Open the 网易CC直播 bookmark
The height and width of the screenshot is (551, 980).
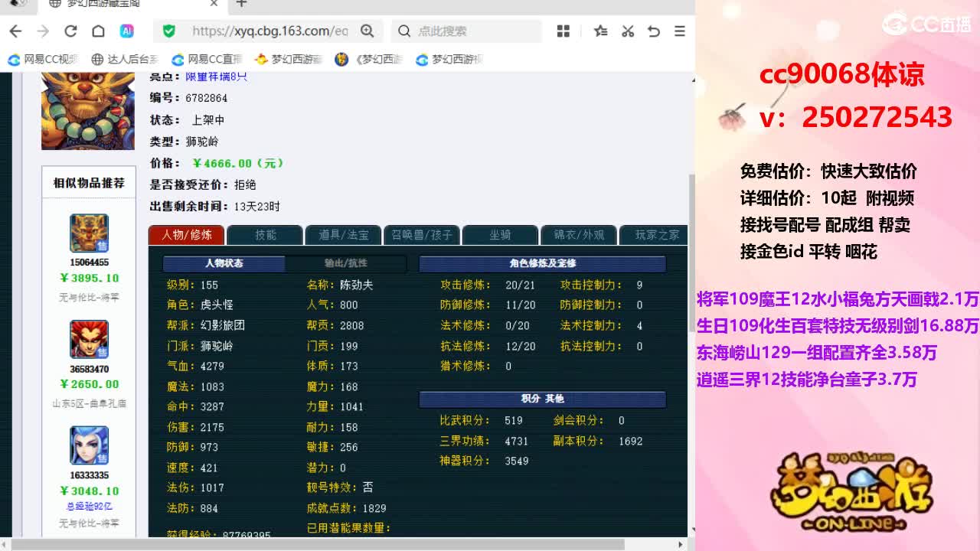tap(207, 59)
